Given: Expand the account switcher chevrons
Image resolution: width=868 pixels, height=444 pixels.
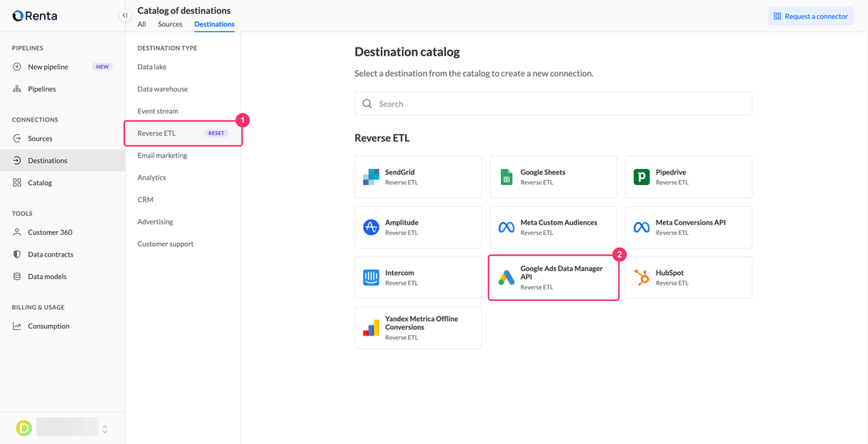Looking at the screenshot, I should tap(104, 429).
